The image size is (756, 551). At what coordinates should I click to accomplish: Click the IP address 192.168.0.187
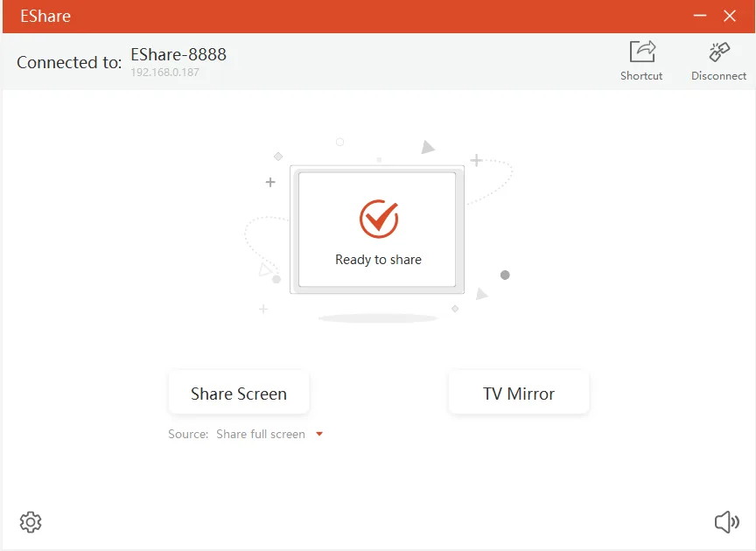(164, 73)
